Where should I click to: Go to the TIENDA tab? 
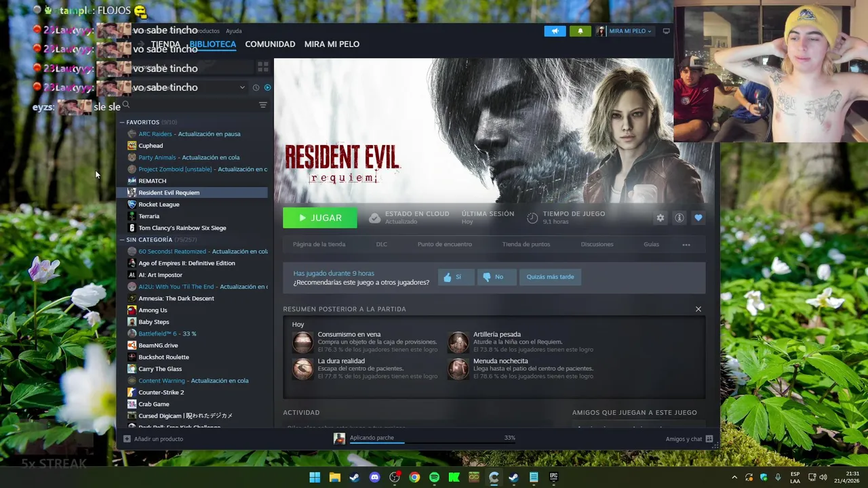tap(165, 44)
